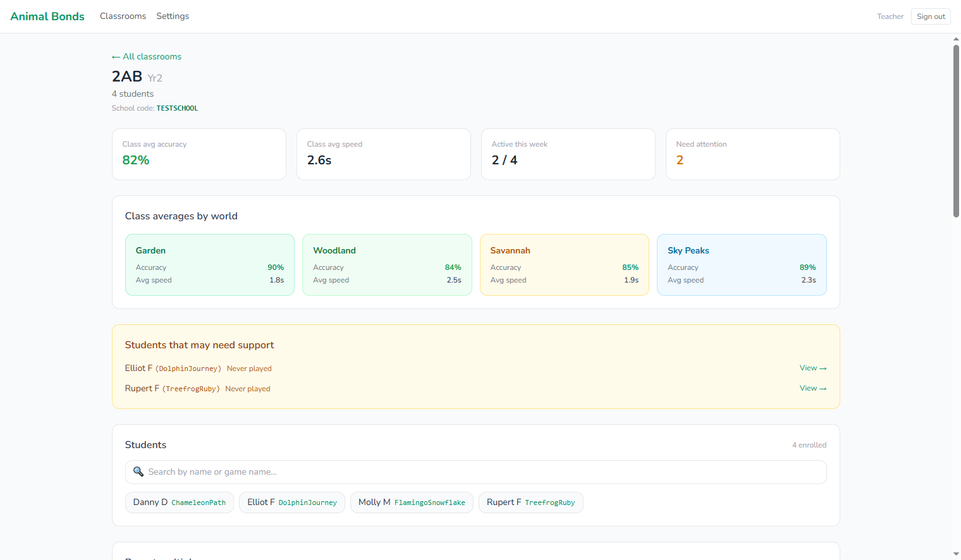Screen dimensions: 961x560
Task: Click the Class avg speed 2.6s card
Action: [x=384, y=154]
